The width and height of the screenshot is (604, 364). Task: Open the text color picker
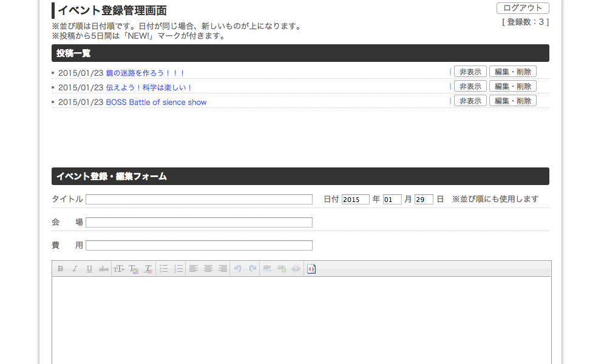click(x=134, y=269)
